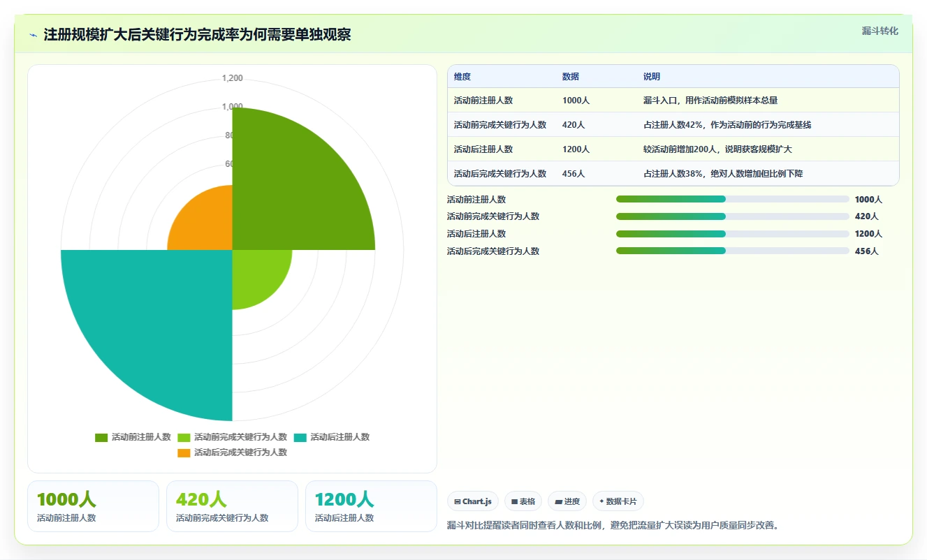Click table value 420人
Screen dimensions: 927x560
tap(574, 125)
